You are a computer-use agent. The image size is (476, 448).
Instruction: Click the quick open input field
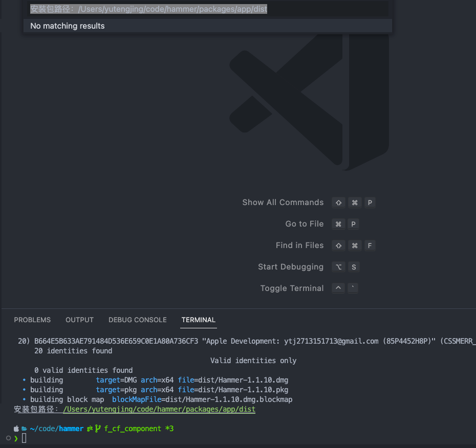click(x=209, y=9)
